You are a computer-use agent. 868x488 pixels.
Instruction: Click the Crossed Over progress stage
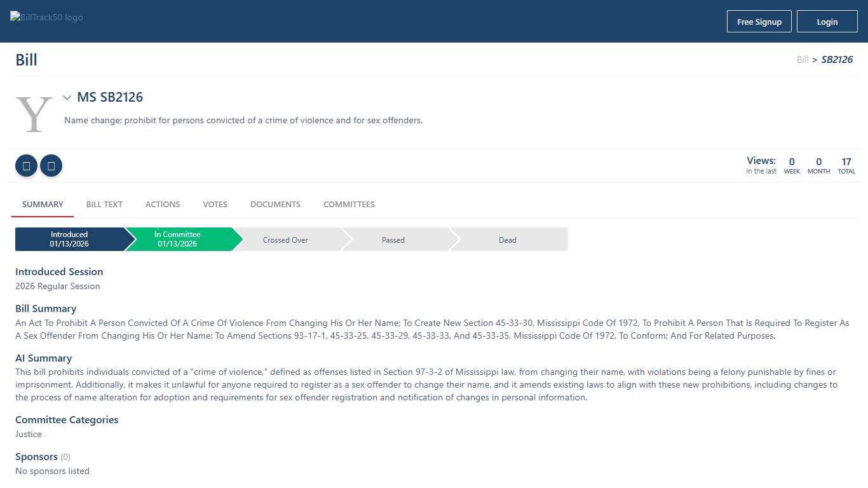[x=285, y=240]
